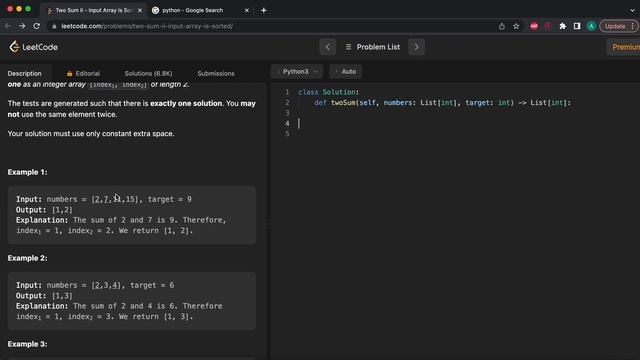Open the Editorial tab
This screenshot has width=640, height=360.
click(x=83, y=73)
